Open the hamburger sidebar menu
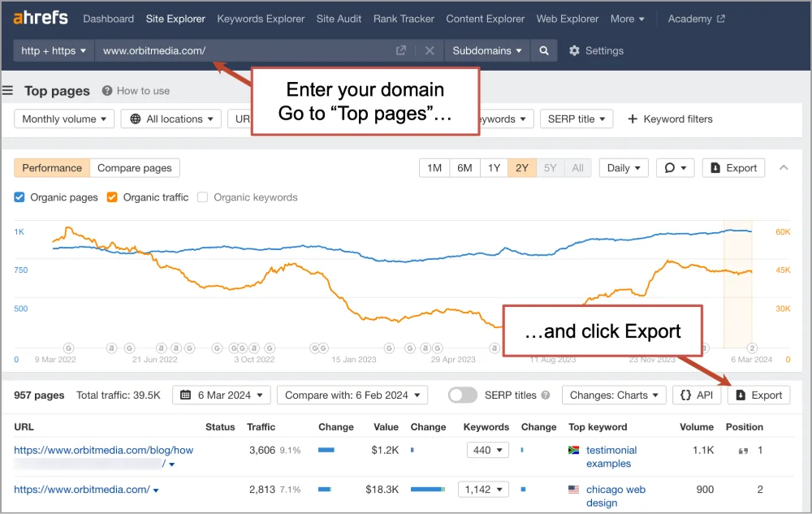The height and width of the screenshot is (514, 812). pyautogui.click(x=7, y=91)
